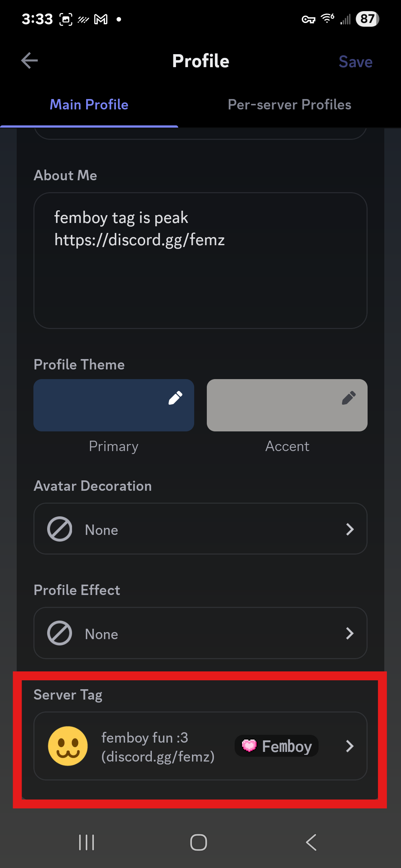Open Server Tag selection chevron
401x868 pixels.
coord(350,746)
